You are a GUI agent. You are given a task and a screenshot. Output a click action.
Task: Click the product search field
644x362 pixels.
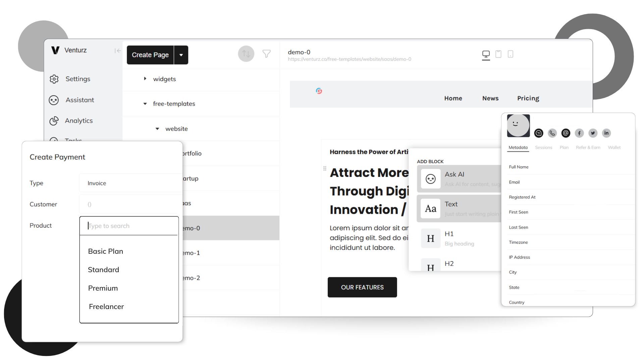[129, 226]
